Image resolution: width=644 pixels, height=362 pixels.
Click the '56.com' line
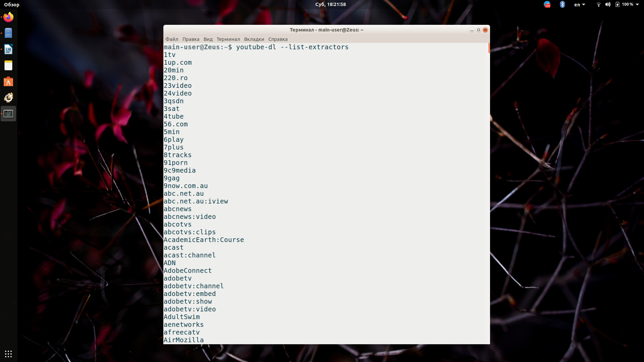pyautogui.click(x=175, y=124)
